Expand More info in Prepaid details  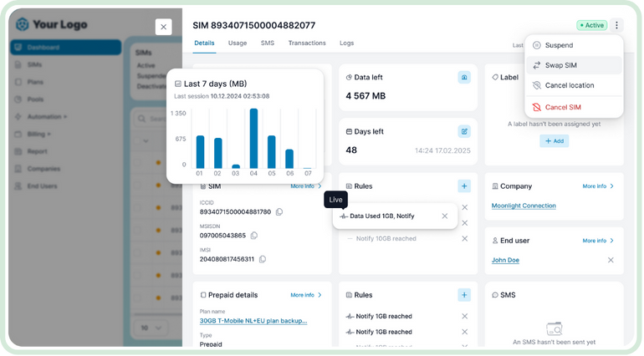tap(305, 295)
